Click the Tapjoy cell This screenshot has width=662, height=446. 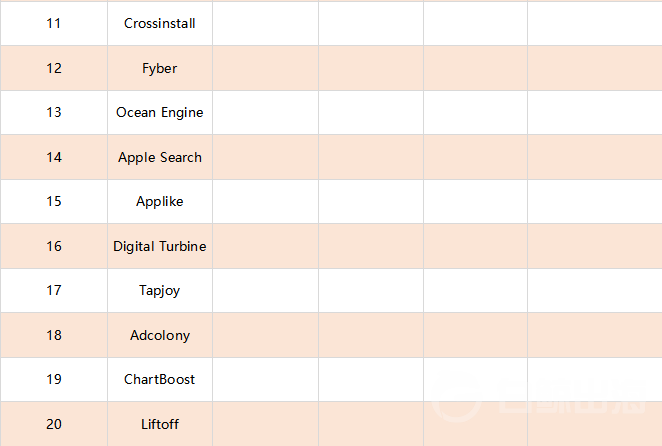[160, 290]
